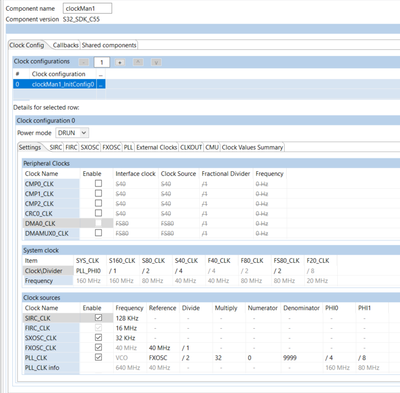Image resolution: width=400 pixels, height=393 pixels.
Task: Click the S80_CLK divider value / 2
Action: coord(146,271)
